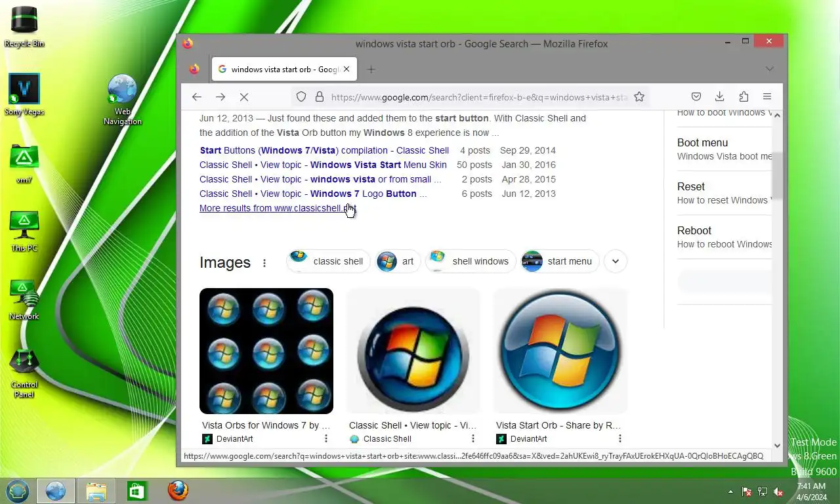Close the Google Search tab
Viewport: 840px width, 504px height.
(x=346, y=69)
